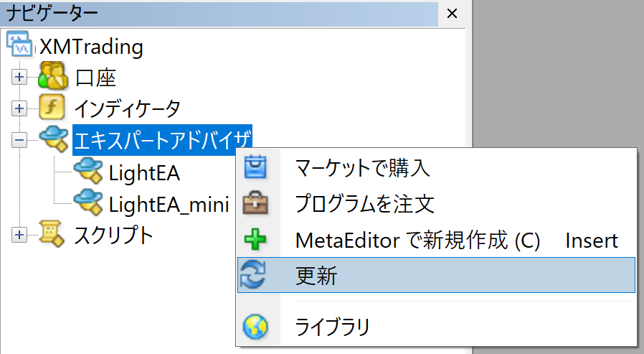Viewport: 644px width, 354px height.
Task: Click the blue refresh arrows icon
Action: [256, 276]
